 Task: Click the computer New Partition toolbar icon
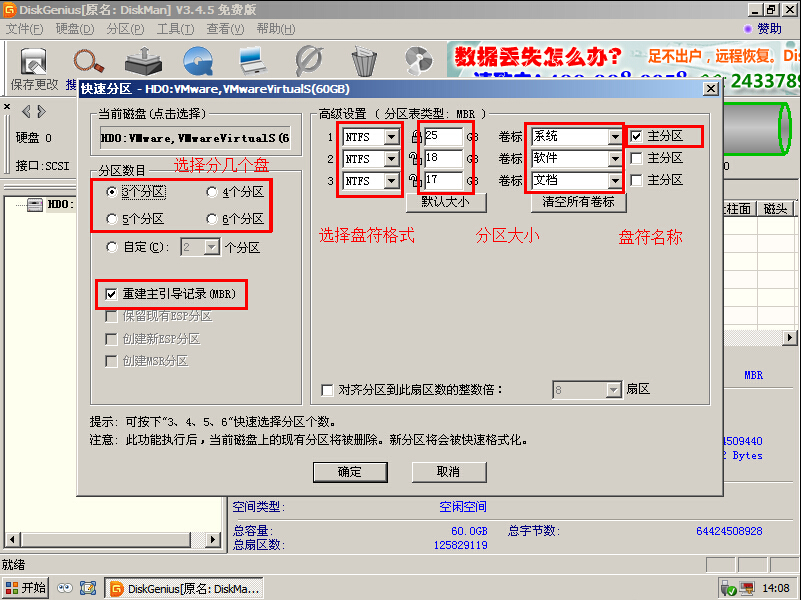pyautogui.click(x=253, y=61)
